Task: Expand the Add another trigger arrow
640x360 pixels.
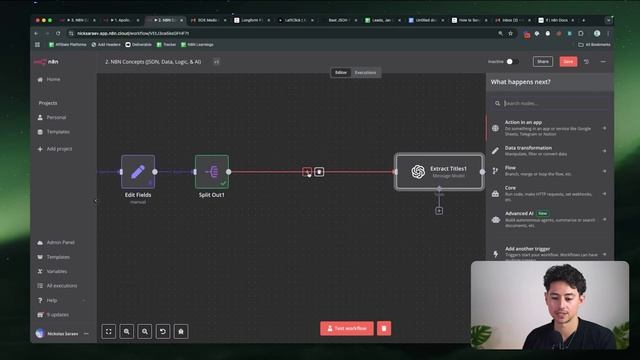Action: click(x=604, y=254)
